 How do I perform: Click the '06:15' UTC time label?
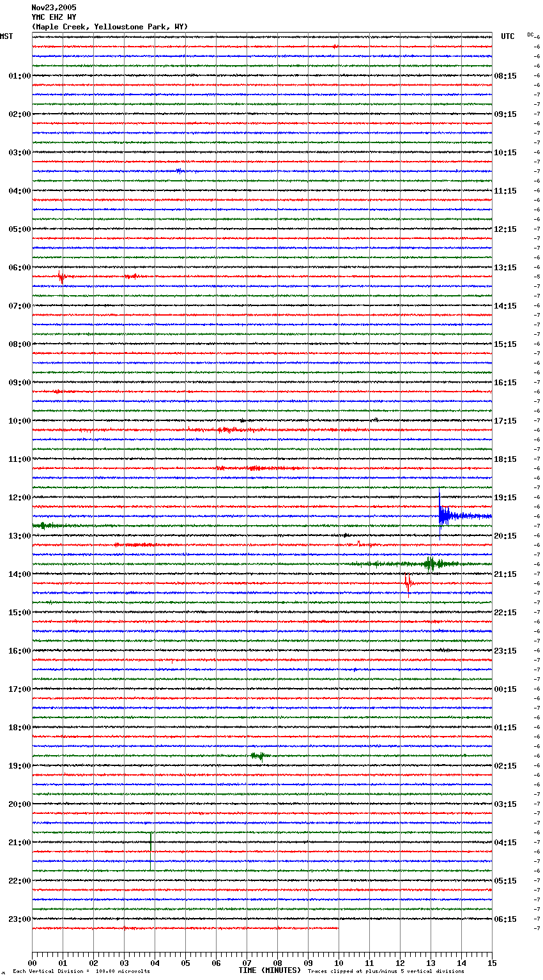tap(505, 919)
